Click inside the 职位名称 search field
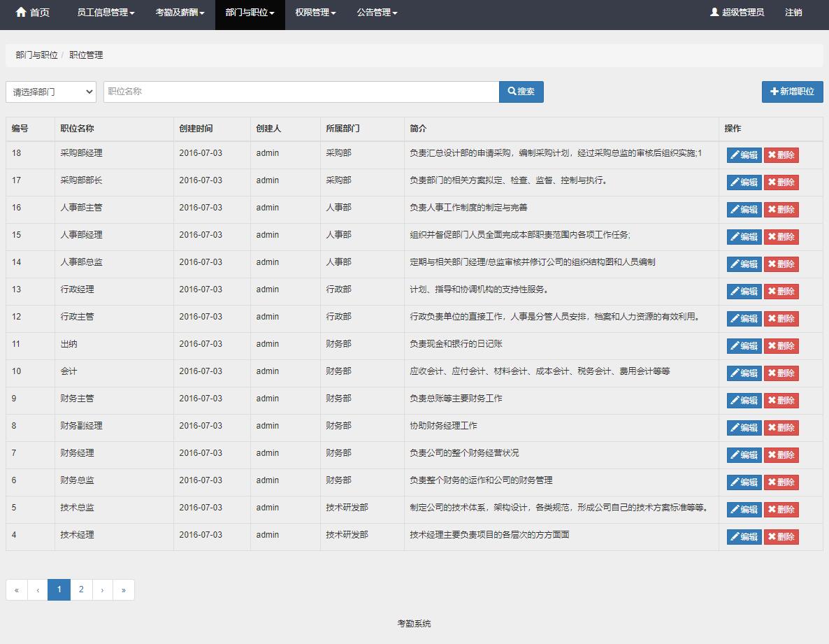 [x=301, y=92]
